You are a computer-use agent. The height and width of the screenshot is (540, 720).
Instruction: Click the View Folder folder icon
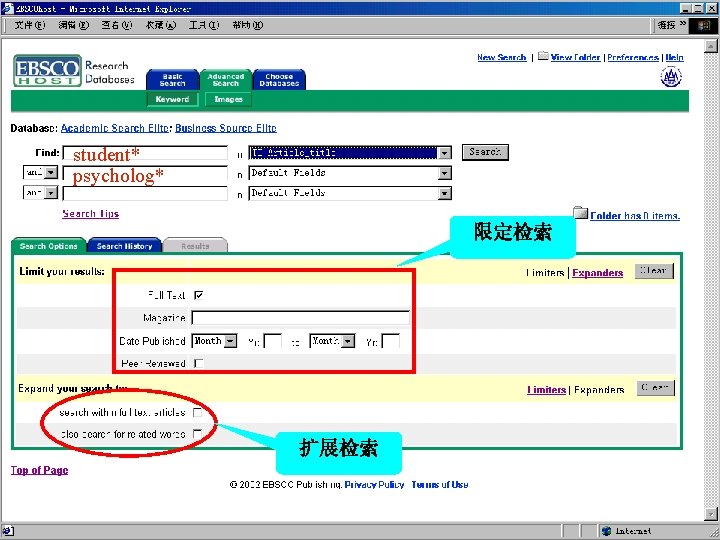coord(543,56)
